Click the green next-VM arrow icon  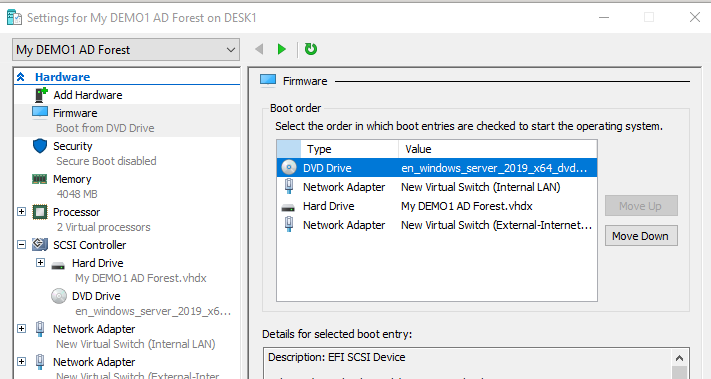[x=282, y=49]
